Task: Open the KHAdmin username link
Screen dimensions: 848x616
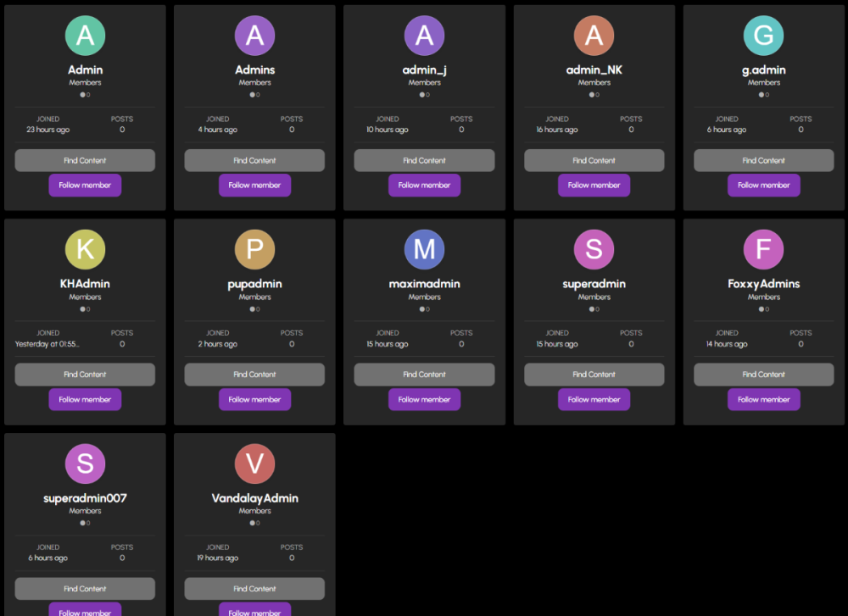Action: click(85, 284)
